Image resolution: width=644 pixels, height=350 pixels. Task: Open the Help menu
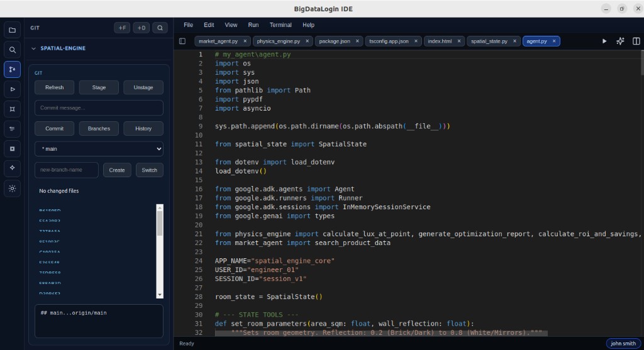click(308, 25)
